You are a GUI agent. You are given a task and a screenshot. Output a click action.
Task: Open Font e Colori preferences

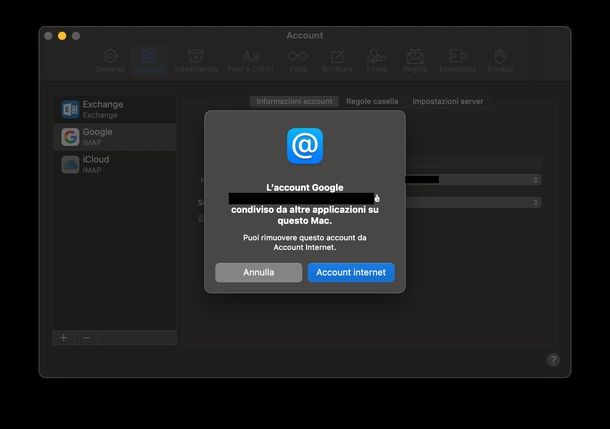(x=251, y=61)
